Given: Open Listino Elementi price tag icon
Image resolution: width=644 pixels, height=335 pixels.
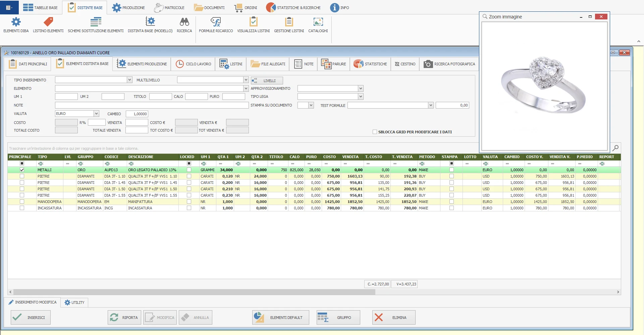Looking at the screenshot, I should (48, 22).
